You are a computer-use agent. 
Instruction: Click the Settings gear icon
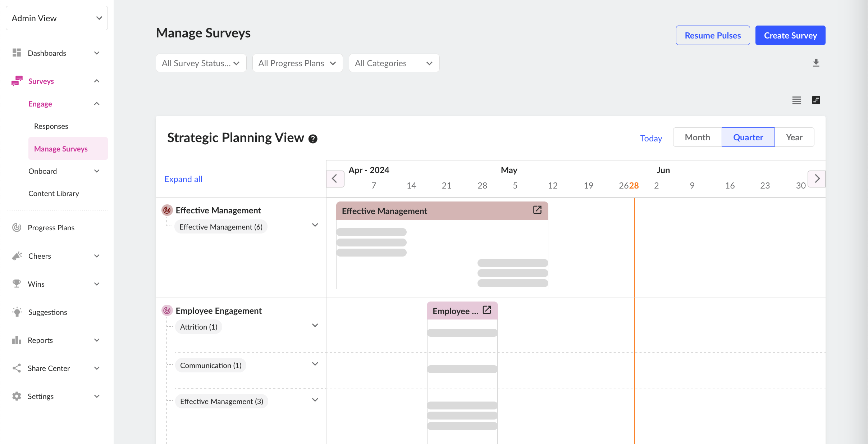(x=17, y=396)
